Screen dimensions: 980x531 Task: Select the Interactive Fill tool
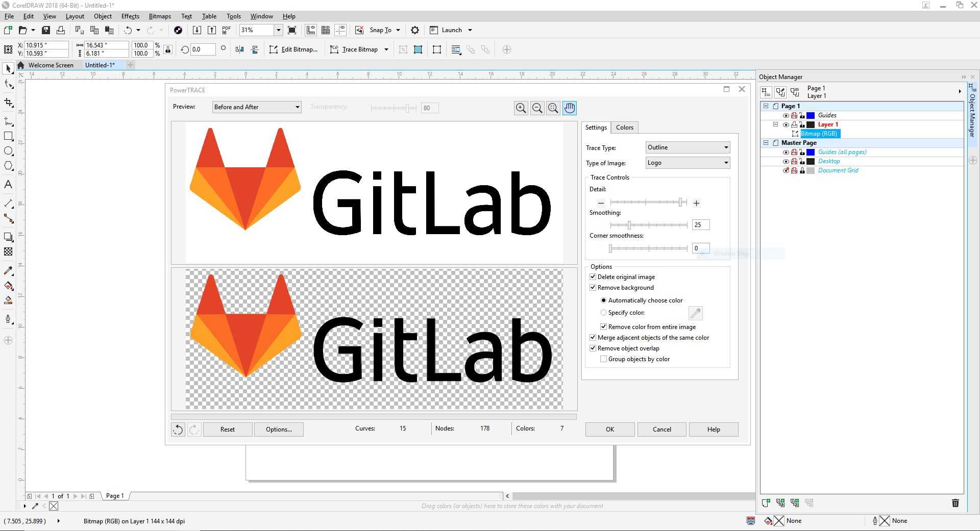(x=8, y=286)
